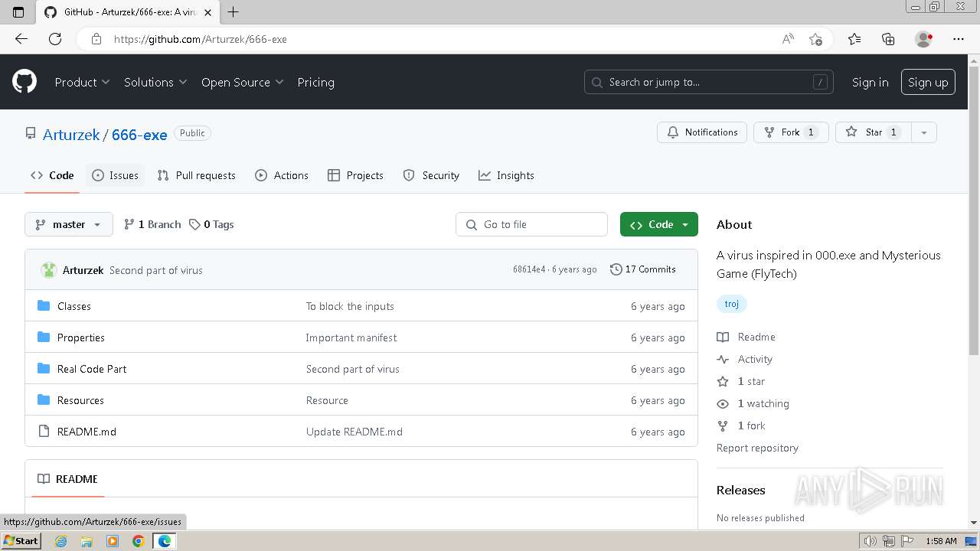Switch to the Pull requests tab
The image size is (980, 551).
[x=196, y=175]
